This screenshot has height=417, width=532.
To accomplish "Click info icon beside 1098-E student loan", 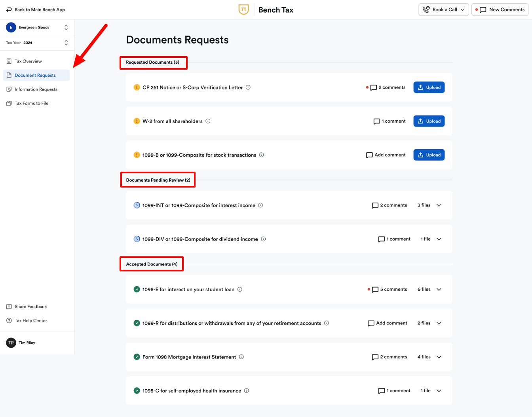I will [x=240, y=289].
